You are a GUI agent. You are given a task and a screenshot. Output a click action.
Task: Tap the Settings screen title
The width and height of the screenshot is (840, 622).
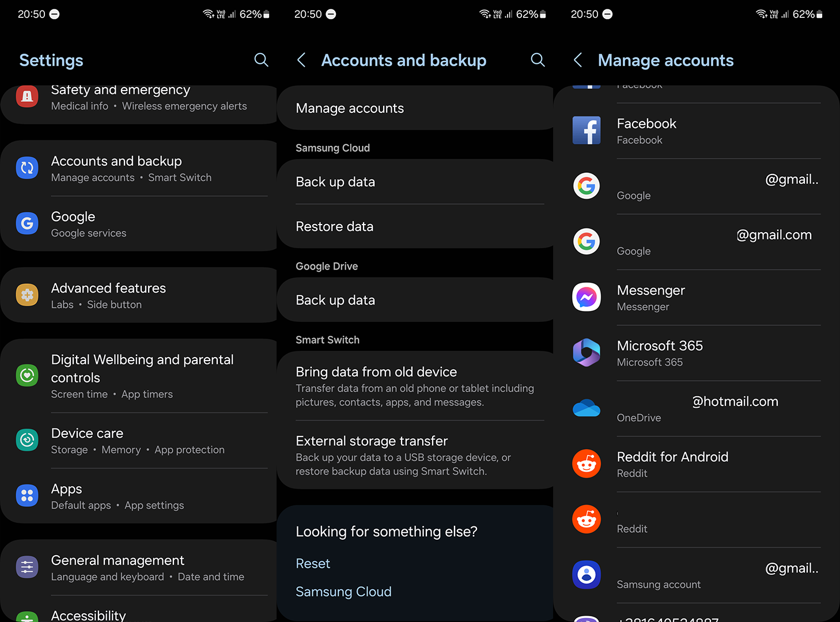click(x=51, y=60)
